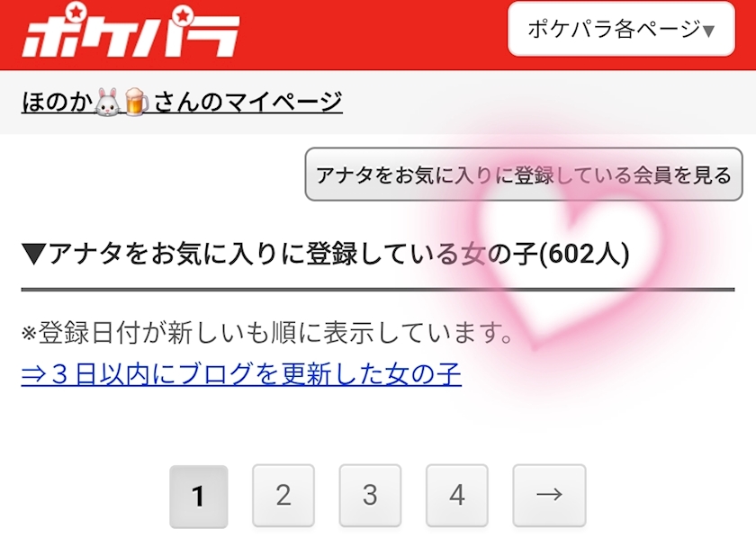The width and height of the screenshot is (756, 547).
Task: Click the (602人) count in the heading
Action: (584, 254)
